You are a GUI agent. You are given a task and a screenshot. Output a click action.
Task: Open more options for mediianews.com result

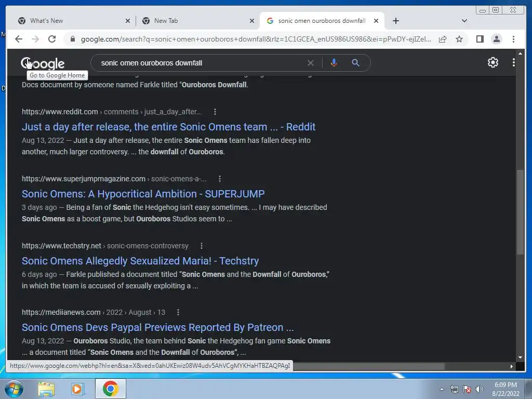[x=178, y=312]
